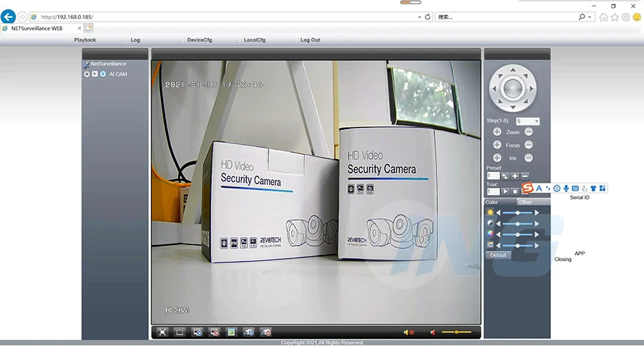The image size is (644, 346).
Task: Click the brightness slider handle
Action: pyautogui.click(x=518, y=213)
